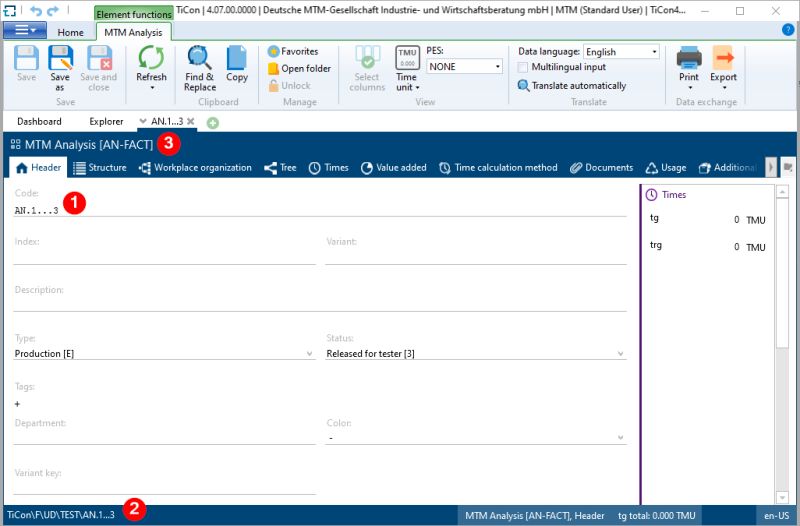The width and height of the screenshot is (800, 526).
Task: Click the Refresh icon
Action: tap(151, 57)
